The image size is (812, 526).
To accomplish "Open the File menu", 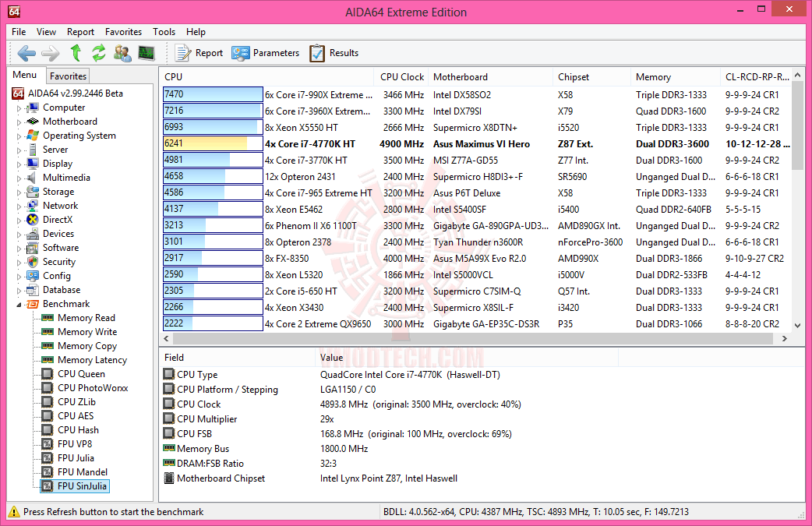I will point(19,32).
